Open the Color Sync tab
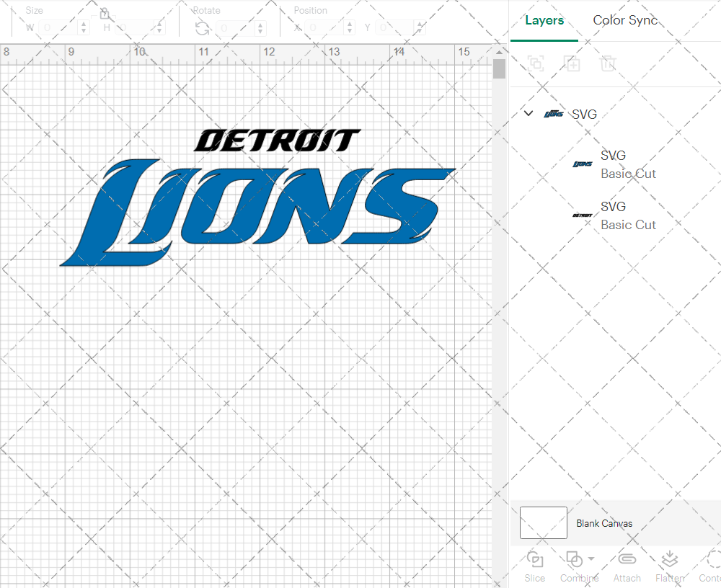This screenshot has width=721, height=588. click(625, 20)
